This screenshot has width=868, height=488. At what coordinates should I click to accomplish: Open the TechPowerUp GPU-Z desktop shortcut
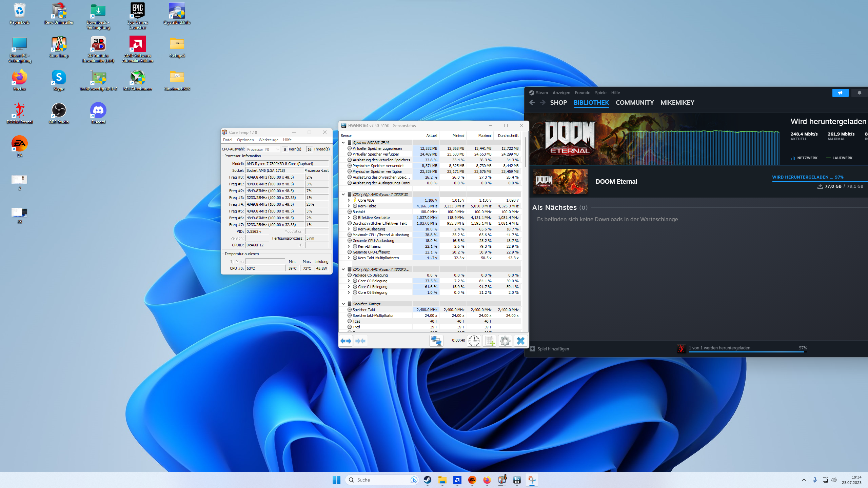point(98,80)
